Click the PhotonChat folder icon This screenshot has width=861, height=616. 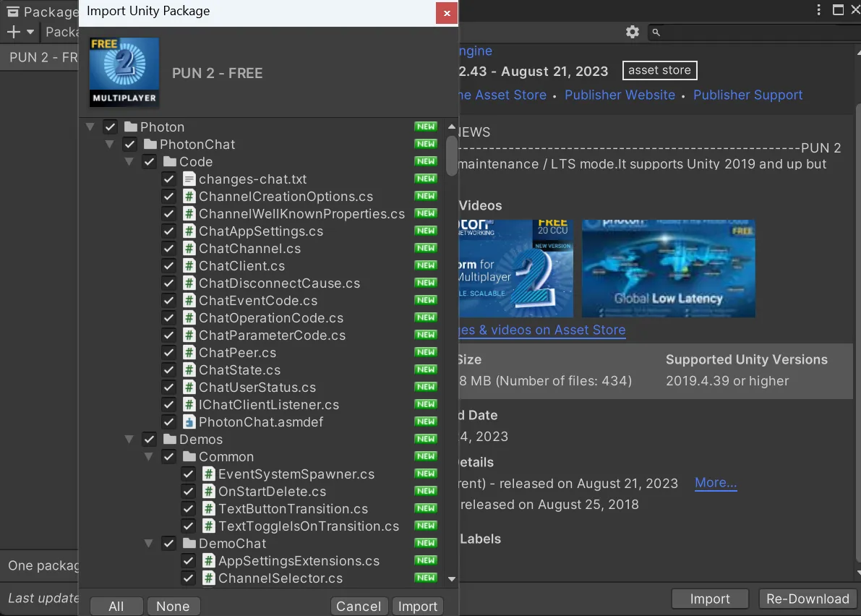[x=150, y=145]
